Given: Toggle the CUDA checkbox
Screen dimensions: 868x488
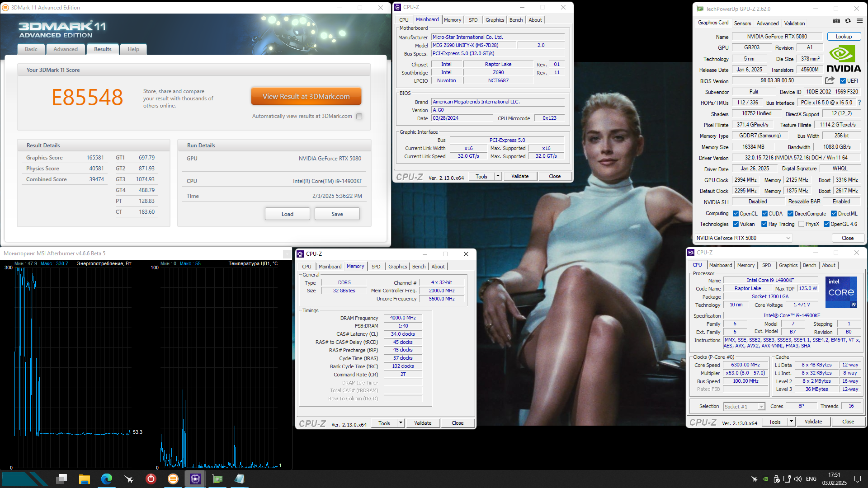Looking at the screenshot, I should coord(764,214).
